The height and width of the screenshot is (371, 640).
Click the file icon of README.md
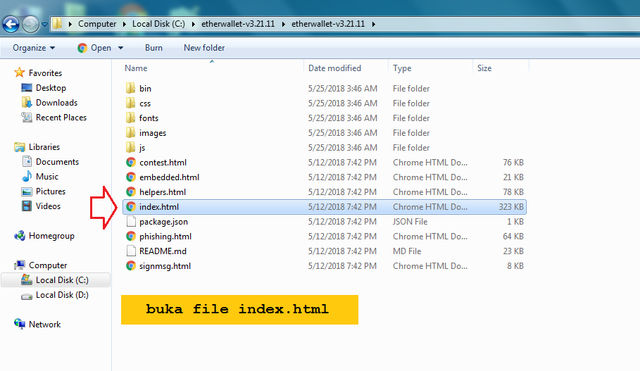(x=131, y=251)
